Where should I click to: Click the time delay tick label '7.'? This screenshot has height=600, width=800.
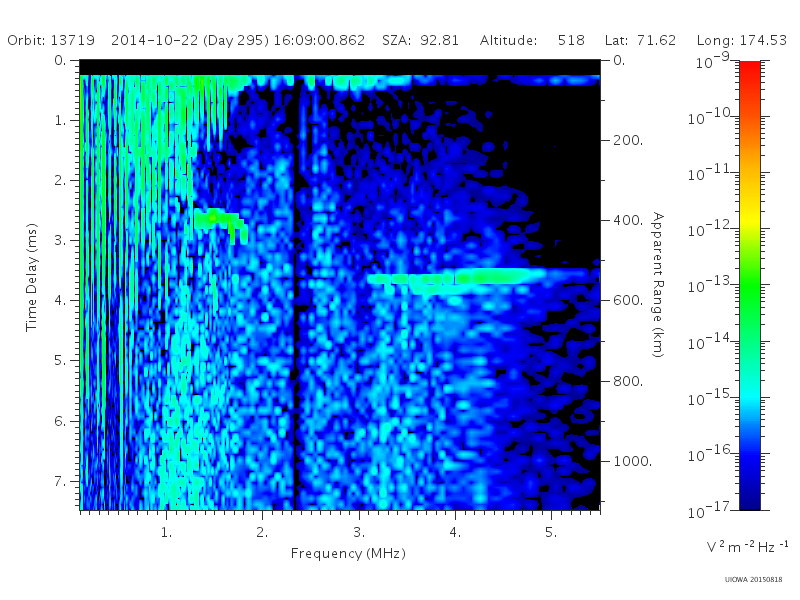pos(60,481)
